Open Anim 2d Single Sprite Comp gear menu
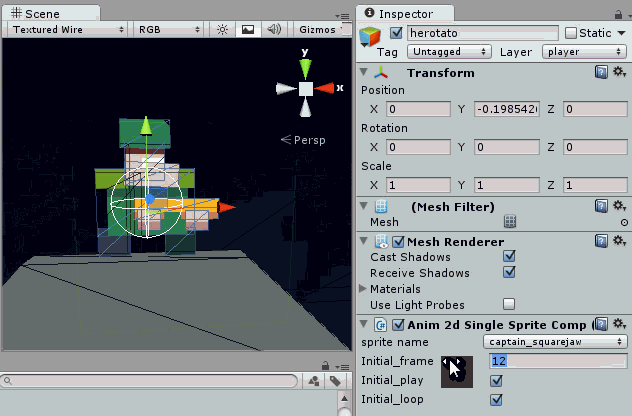This screenshot has height=416, width=632. click(x=619, y=324)
